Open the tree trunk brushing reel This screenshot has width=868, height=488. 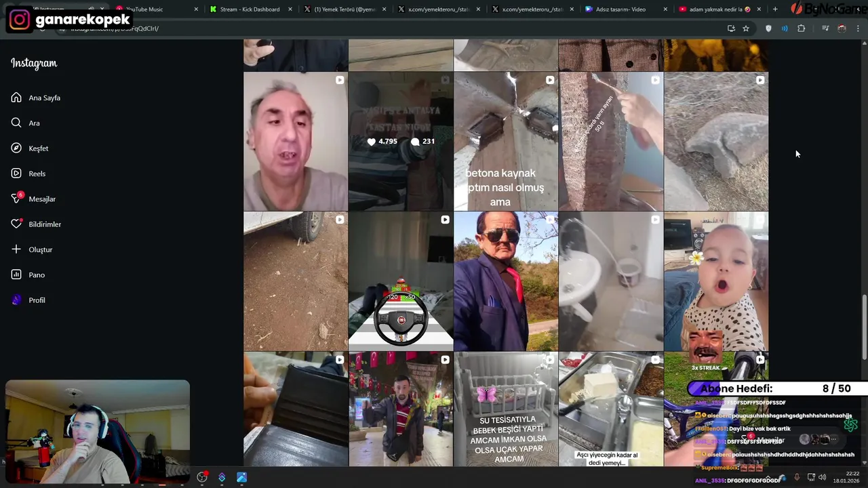[611, 142]
